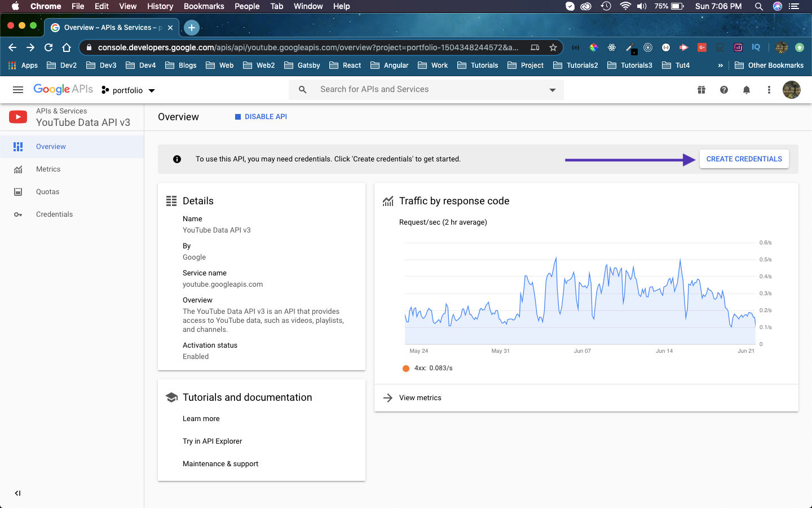Click the orange 4xx legend dot

coord(406,369)
